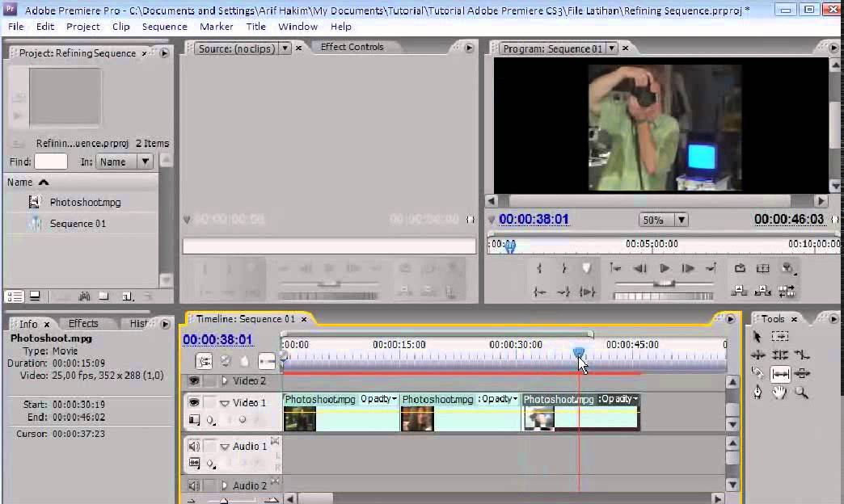Select the Ripple Edit tool

757,355
